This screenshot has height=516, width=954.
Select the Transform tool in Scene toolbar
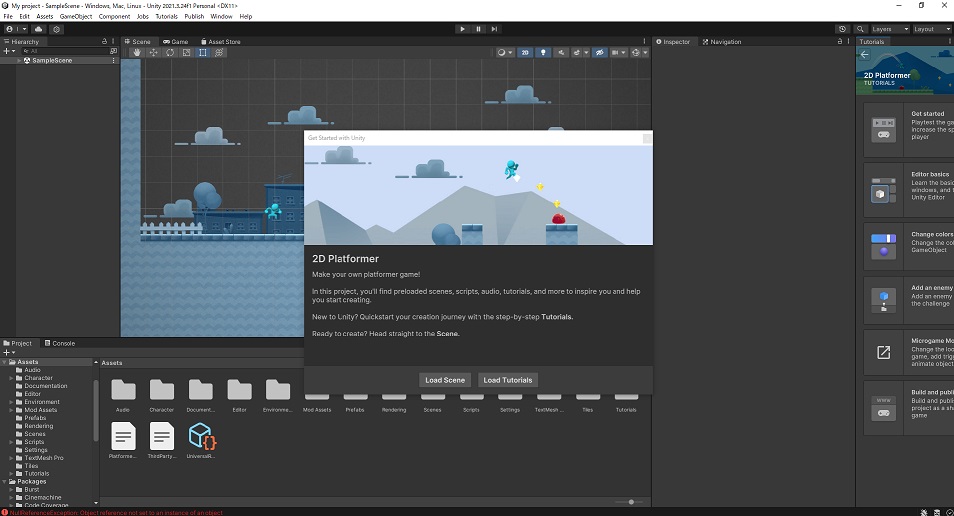click(219, 52)
